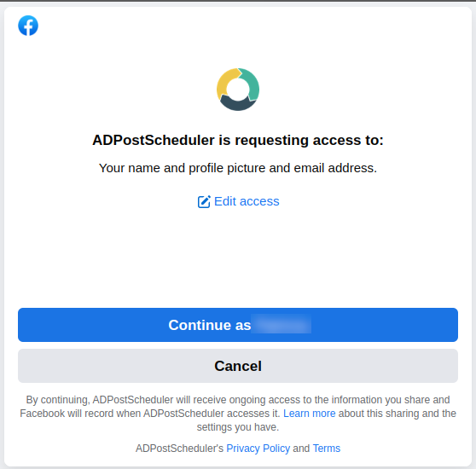Continue as the current Facebook user
Viewport: 476px width, 469px height.
coord(238,325)
